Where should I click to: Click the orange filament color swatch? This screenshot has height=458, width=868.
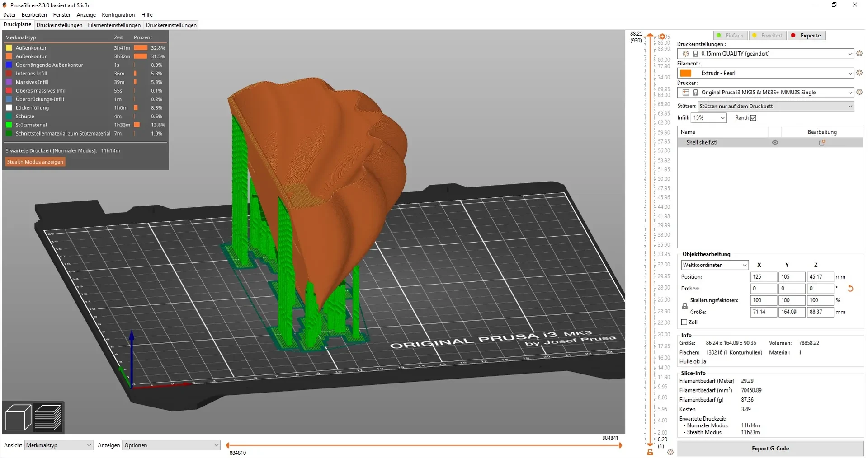(x=686, y=73)
